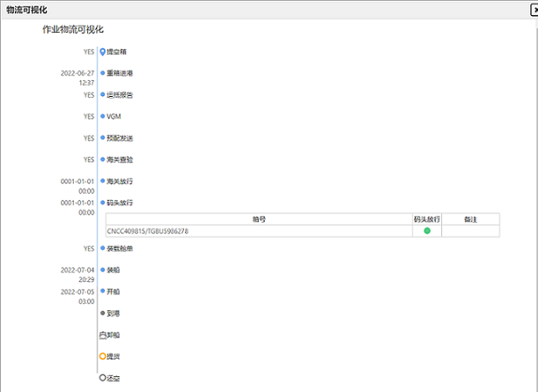
Task: Click the 装载舱单 timeline dot
Action: pos(103,248)
